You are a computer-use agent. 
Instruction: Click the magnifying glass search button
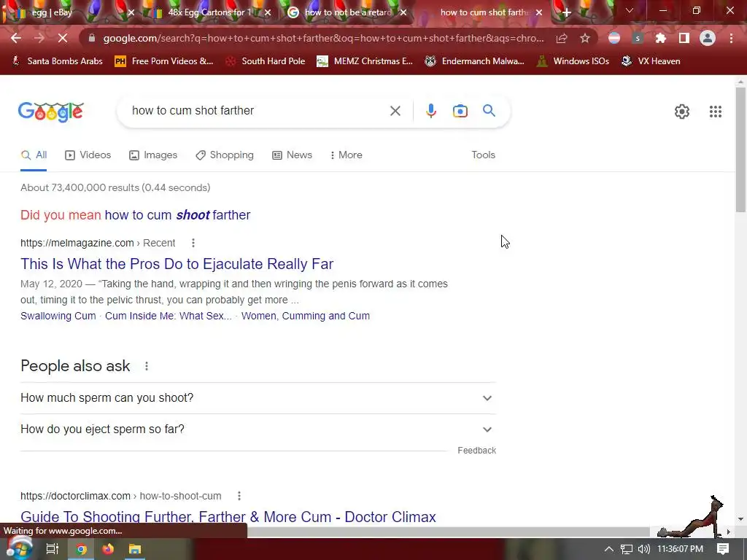[x=489, y=111]
